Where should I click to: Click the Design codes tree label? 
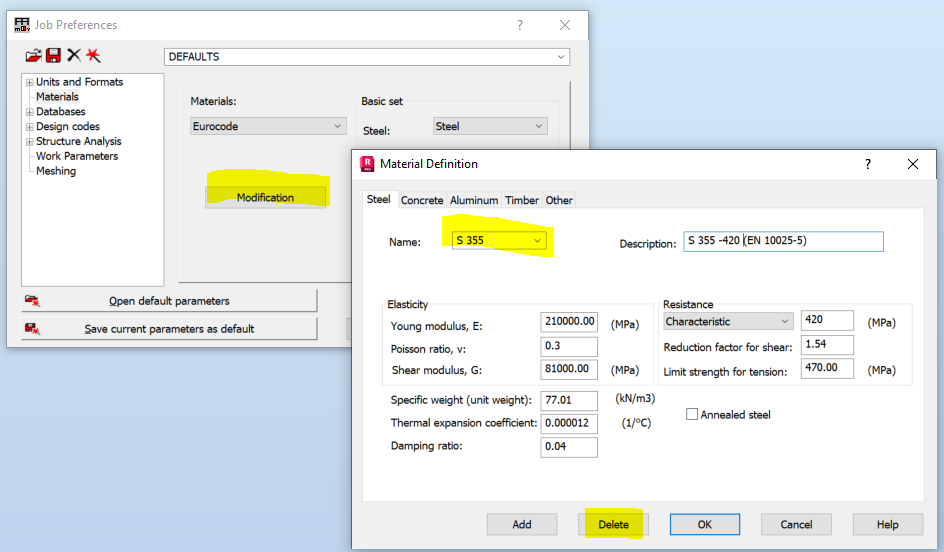68,126
